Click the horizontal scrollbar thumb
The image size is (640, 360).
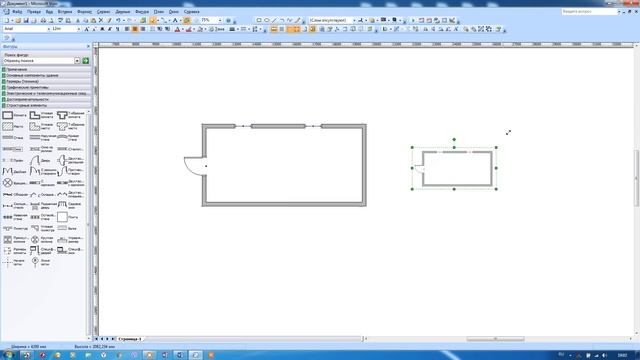click(496, 339)
